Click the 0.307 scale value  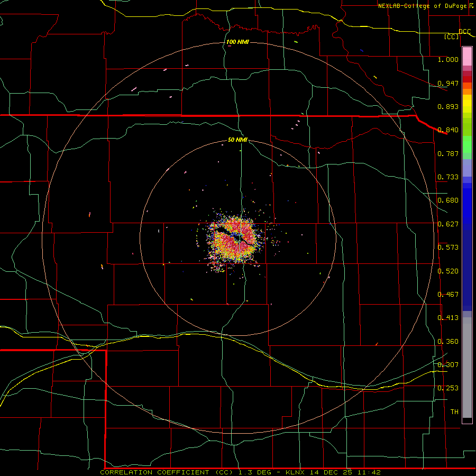[x=448, y=364]
